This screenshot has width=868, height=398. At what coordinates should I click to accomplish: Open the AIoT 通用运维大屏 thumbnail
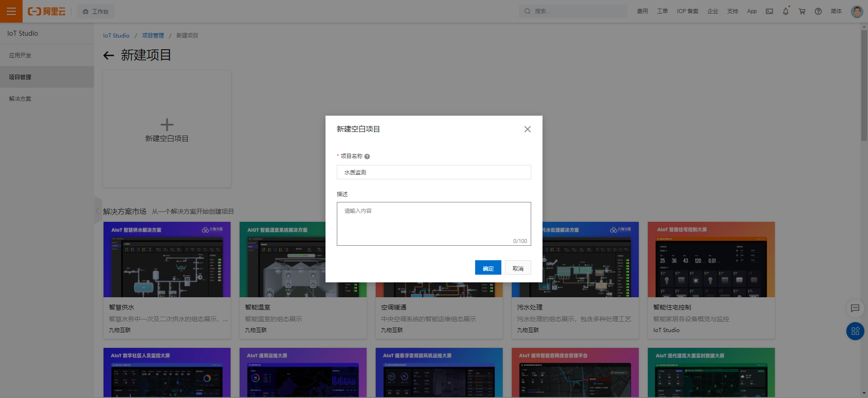click(303, 373)
